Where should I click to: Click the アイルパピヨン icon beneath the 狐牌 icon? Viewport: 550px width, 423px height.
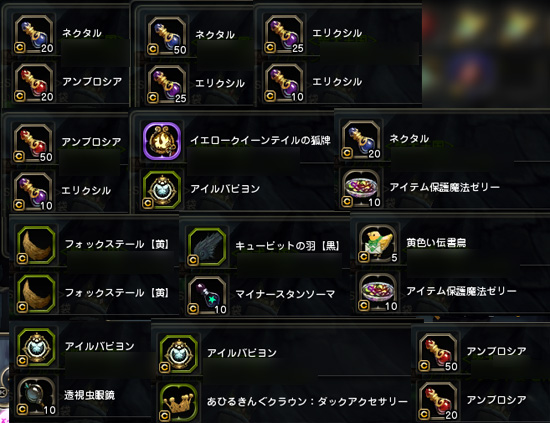click(162, 189)
